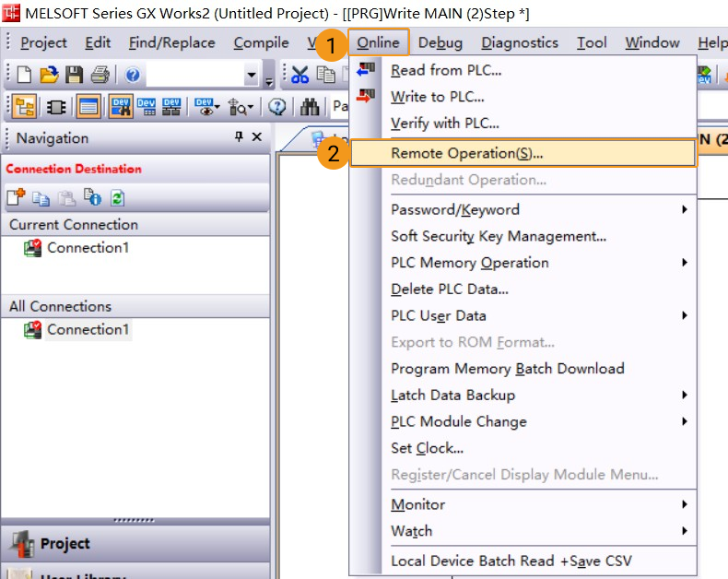Open the toolbar combo box dropdown arrow

pos(252,76)
